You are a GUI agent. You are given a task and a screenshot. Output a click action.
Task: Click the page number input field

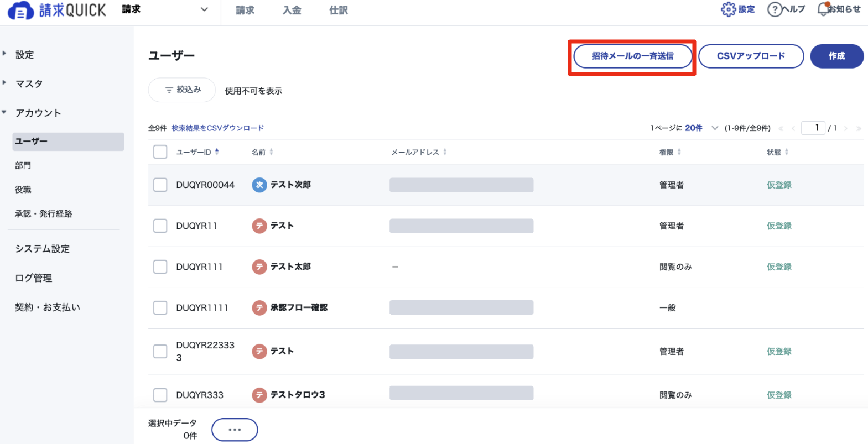click(813, 128)
